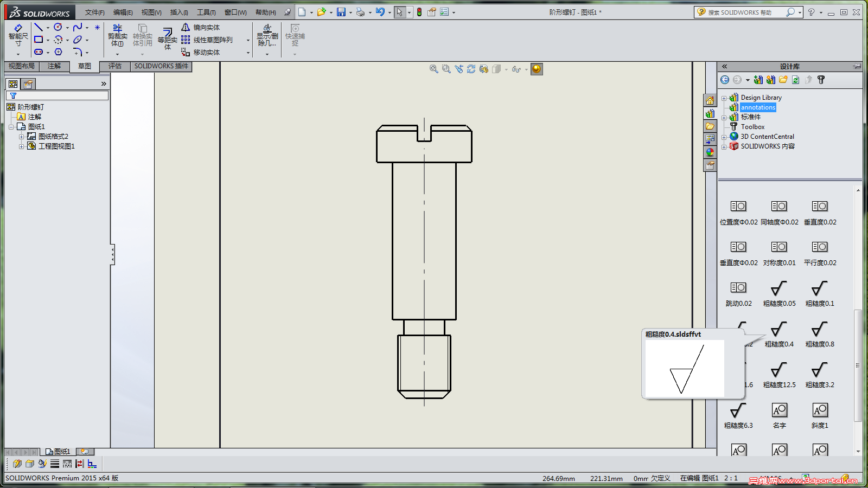Select the Smart Dimension (智能尺寸) tool
Viewport: 868px width, 488px height.
[x=18, y=35]
